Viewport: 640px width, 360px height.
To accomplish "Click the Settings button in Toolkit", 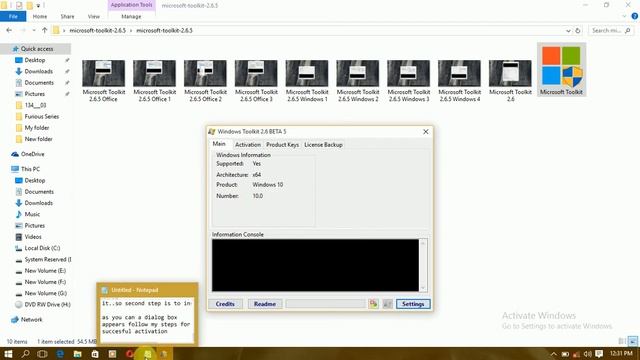I will coord(413,304).
